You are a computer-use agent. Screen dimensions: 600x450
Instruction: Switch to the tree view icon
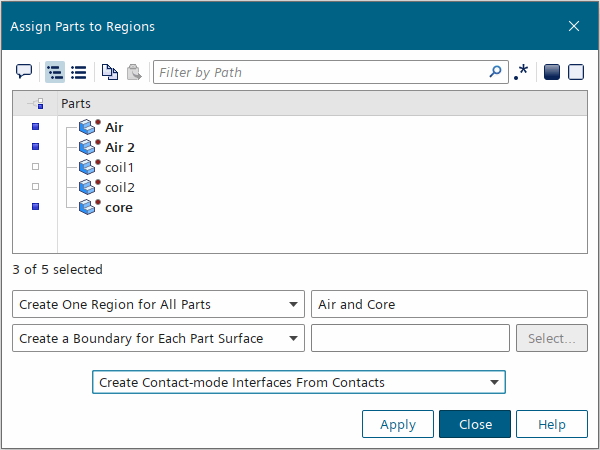coord(55,72)
